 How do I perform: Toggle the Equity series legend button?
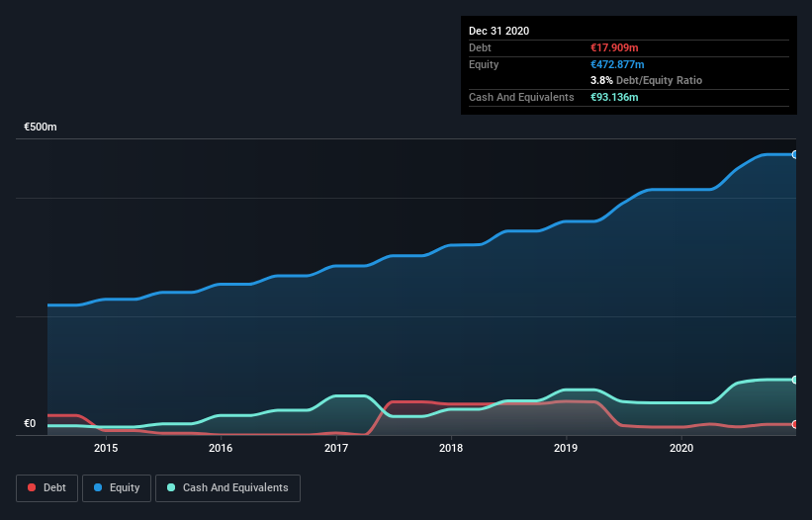click(116, 487)
